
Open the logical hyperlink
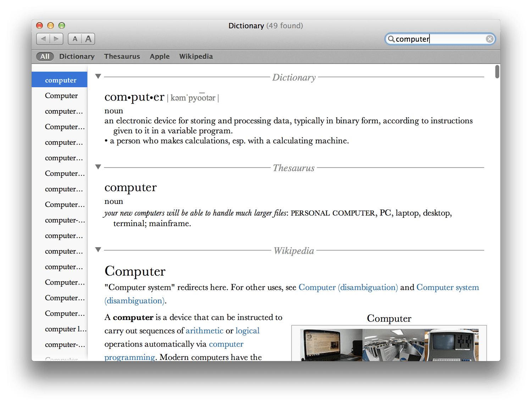[x=247, y=331]
